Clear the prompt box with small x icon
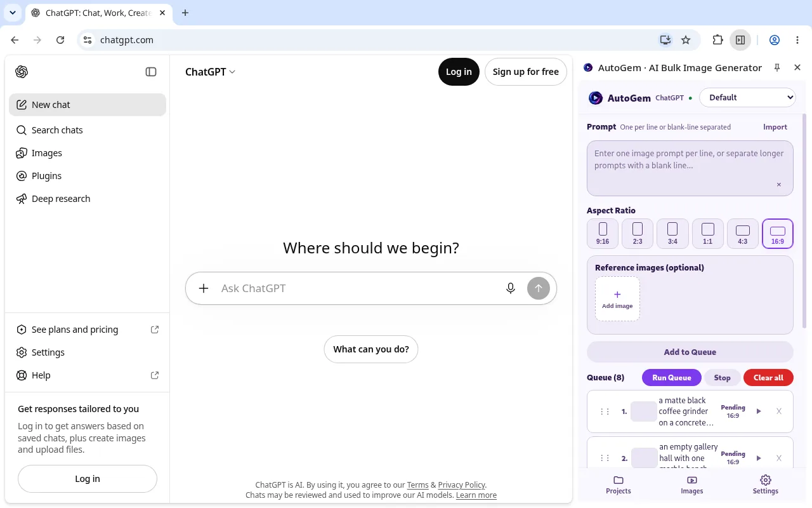This screenshot has height=508, width=812. (x=779, y=185)
